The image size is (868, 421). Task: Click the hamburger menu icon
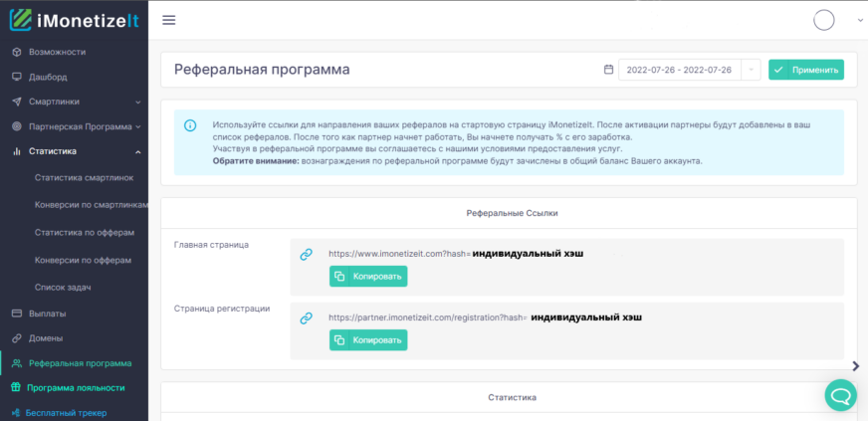point(168,20)
